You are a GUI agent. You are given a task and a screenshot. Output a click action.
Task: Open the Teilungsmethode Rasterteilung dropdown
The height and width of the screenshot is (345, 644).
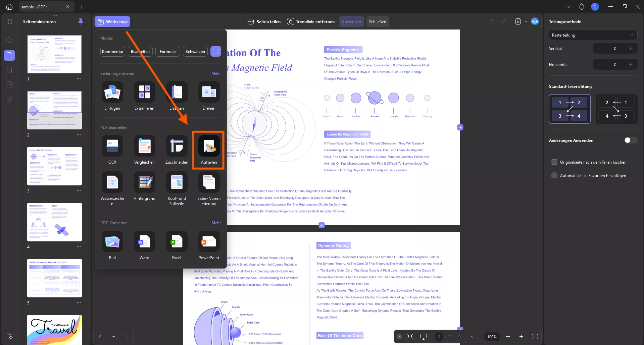tap(593, 35)
